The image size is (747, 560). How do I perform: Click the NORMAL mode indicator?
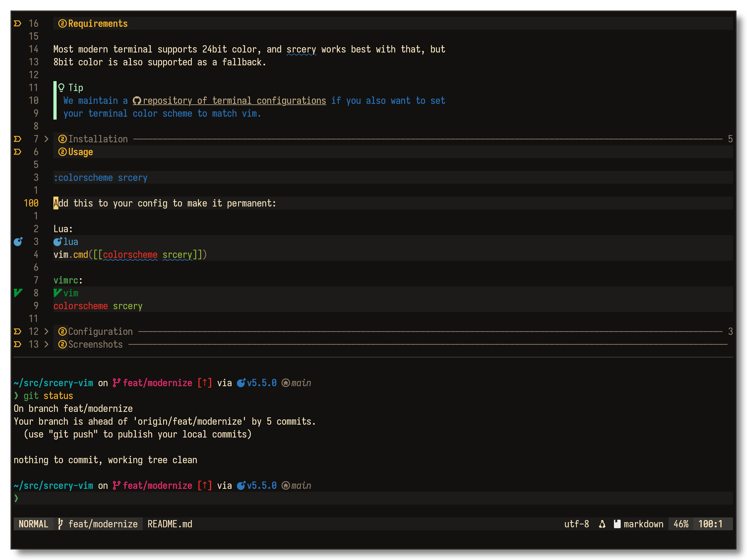(34, 524)
